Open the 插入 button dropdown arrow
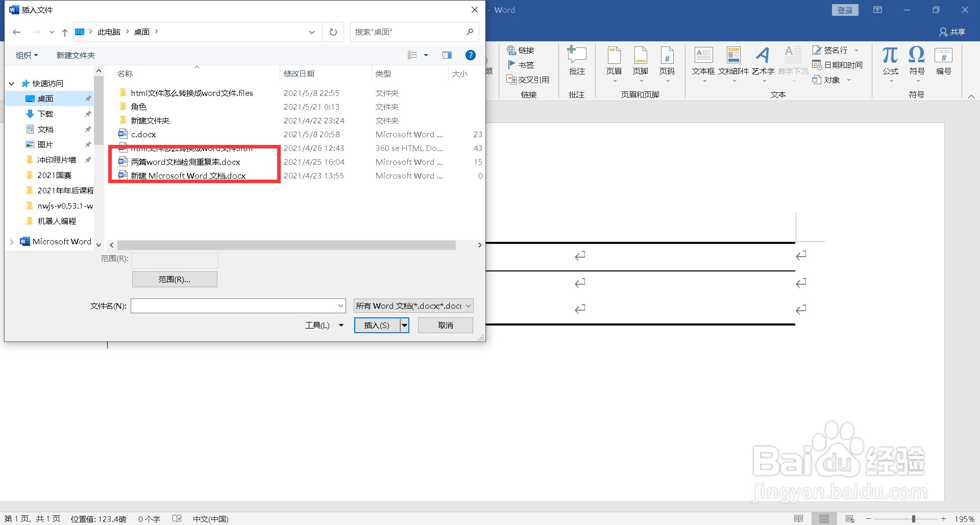 pyautogui.click(x=404, y=325)
